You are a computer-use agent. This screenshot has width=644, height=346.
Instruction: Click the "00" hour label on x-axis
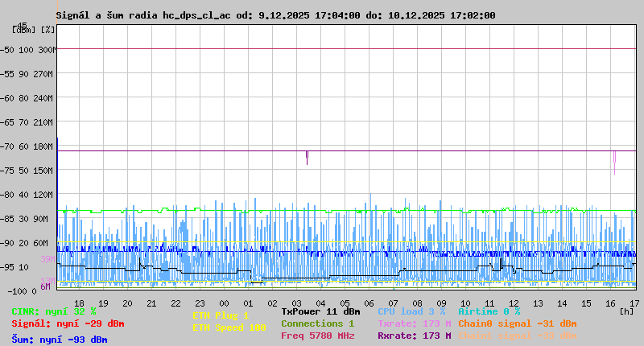tap(224, 303)
